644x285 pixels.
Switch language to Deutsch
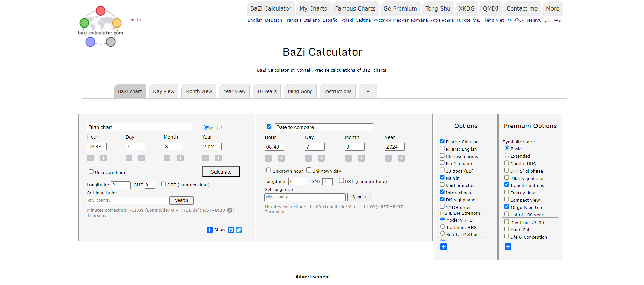tap(274, 20)
